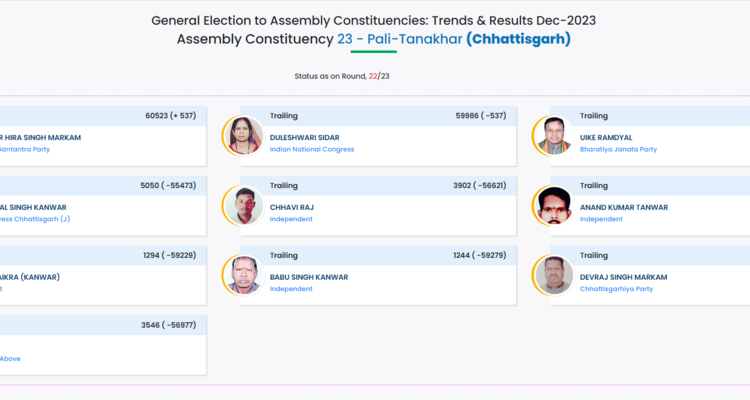Screen dimensions: 750x400
Task: Click the Trailing status above Uike Ramdyal
Action: 594,116
